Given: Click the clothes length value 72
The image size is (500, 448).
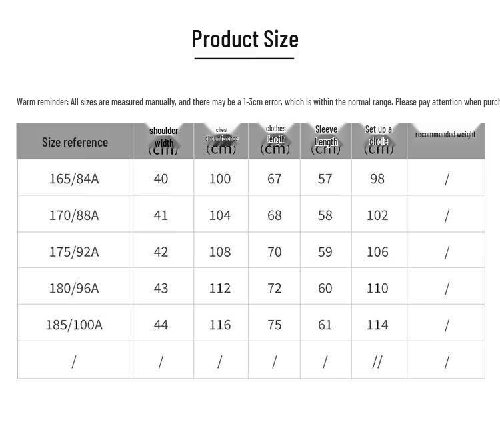Looking at the screenshot, I should [275, 288].
